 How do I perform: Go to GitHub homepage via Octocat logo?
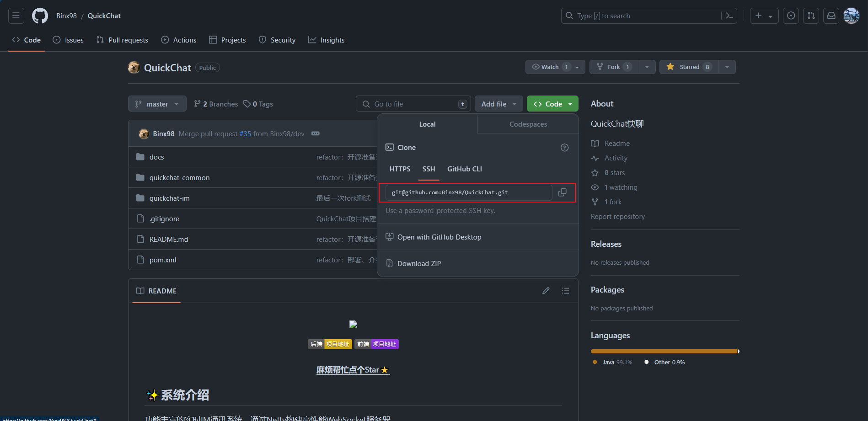(40, 16)
